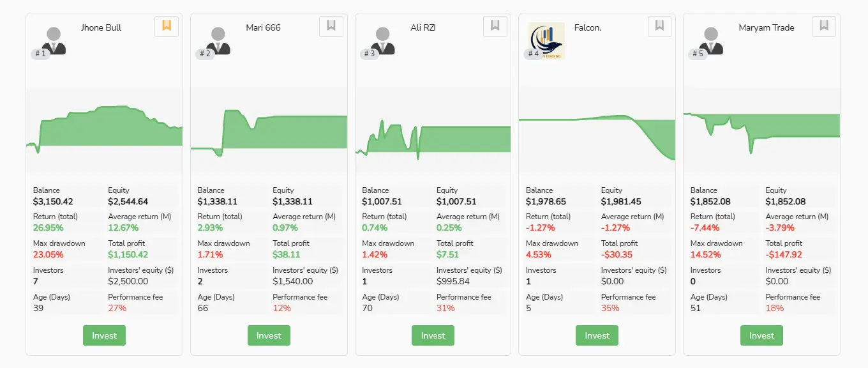This screenshot has width=868, height=368.
Task: View Jhone Bull's performance chart
Action: tap(104, 130)
